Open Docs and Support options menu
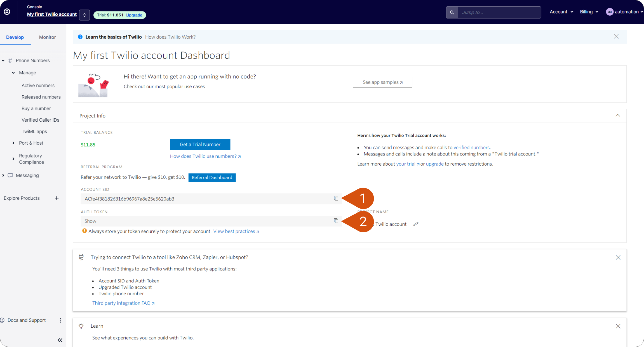This screenshot has height=347, width=644. [x=60, y=320]
